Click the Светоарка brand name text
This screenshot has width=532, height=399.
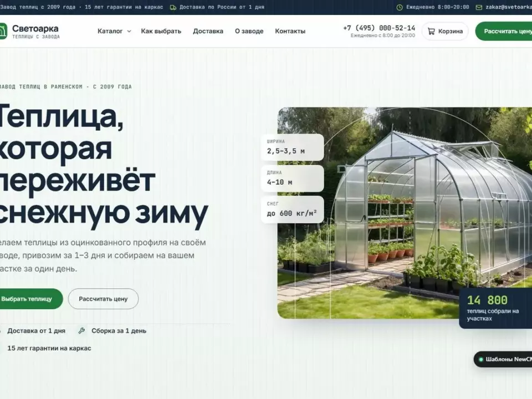[35, 28]
